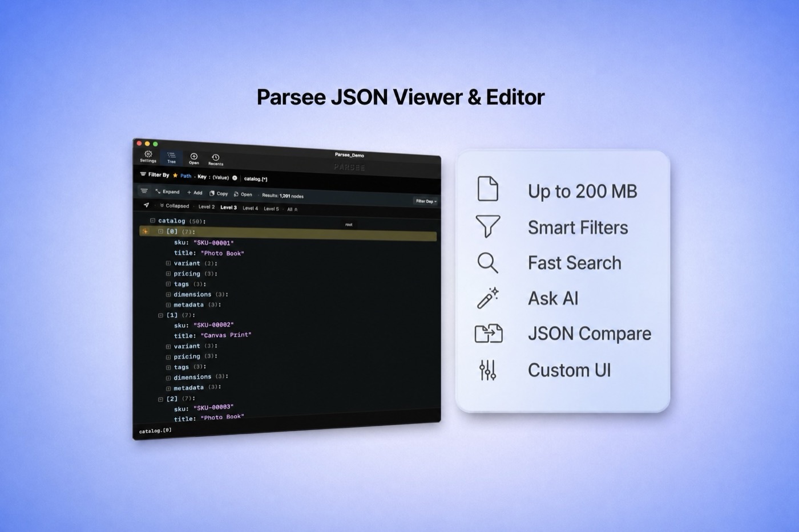Screen dimensions: 799x532
Task: Click the funnel icon beside Smart Filters
Action: [x=488, y=226]
